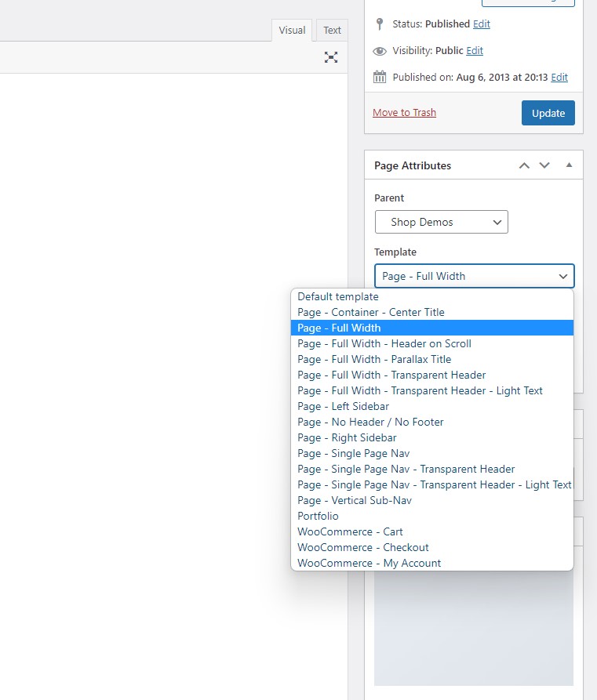This screenshot has width=597, height=700.
Task: Edit the Public visibility setting
Action: (x=475, y=51)
